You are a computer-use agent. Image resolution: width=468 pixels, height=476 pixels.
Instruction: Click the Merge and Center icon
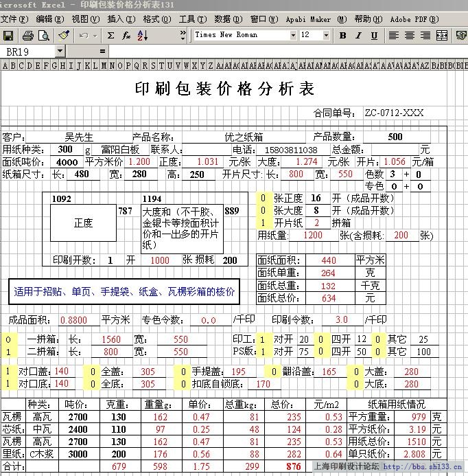tap(442, 35)
